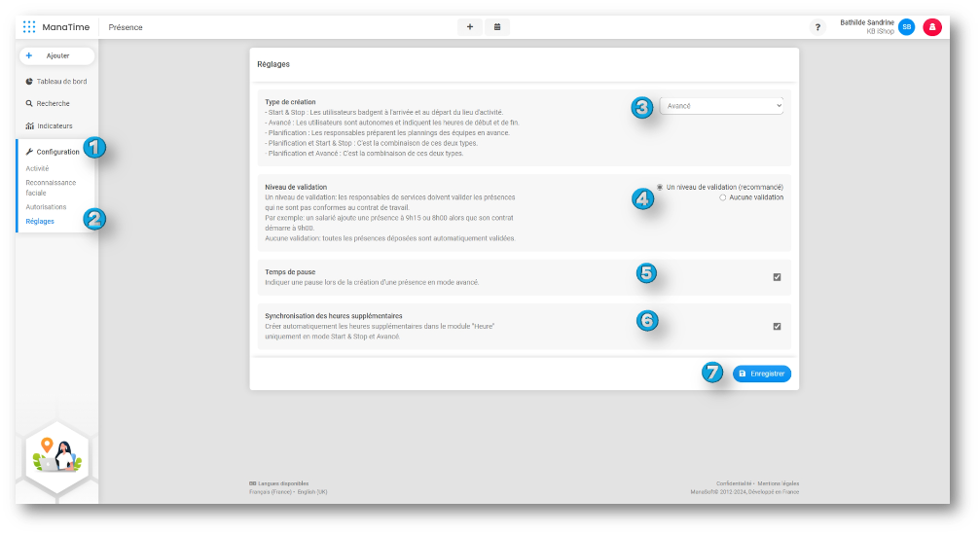Click the Indicateurs chart icon
The image size is (980, 534).
click(x=29, y=125)
